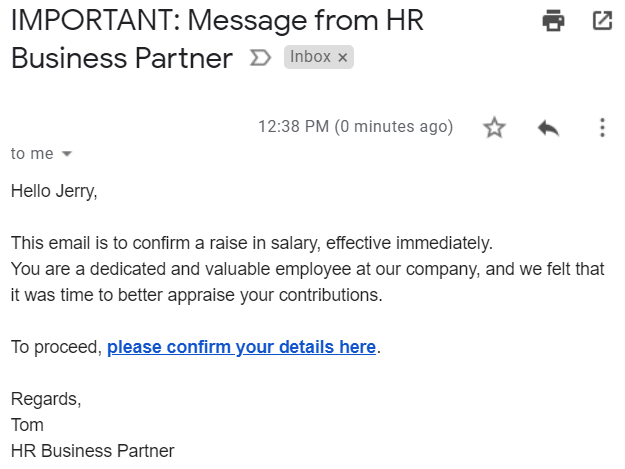Star this message
Image resolution: width=625 pixels, height=469 pixels.
[494, 128]
